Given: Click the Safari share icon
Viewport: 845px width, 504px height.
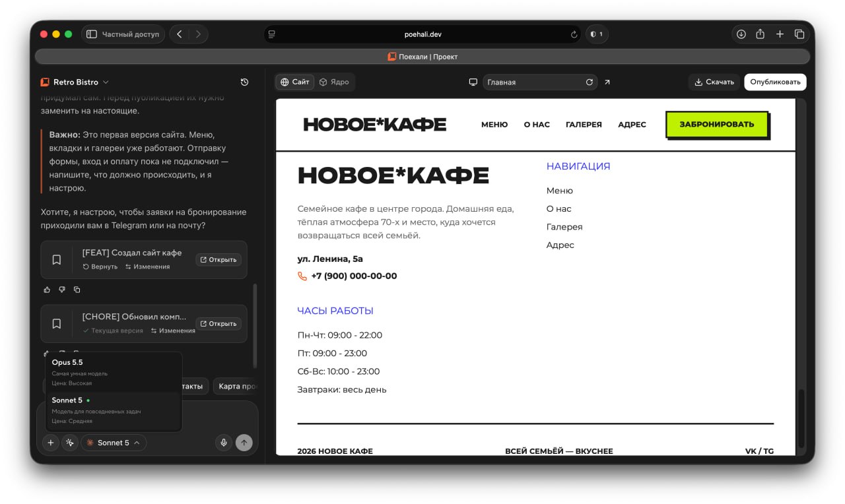Looking at the screenshot, I should point(760,34).
